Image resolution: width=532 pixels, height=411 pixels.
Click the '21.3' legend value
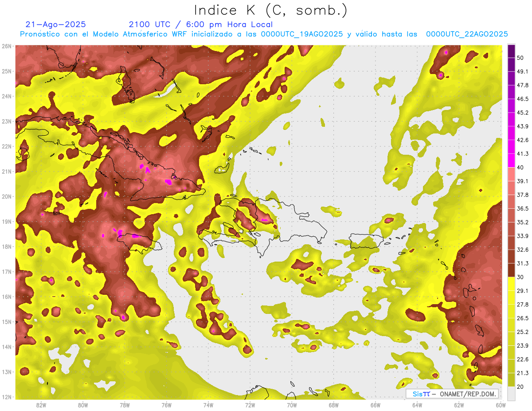[x=523, y=373]
